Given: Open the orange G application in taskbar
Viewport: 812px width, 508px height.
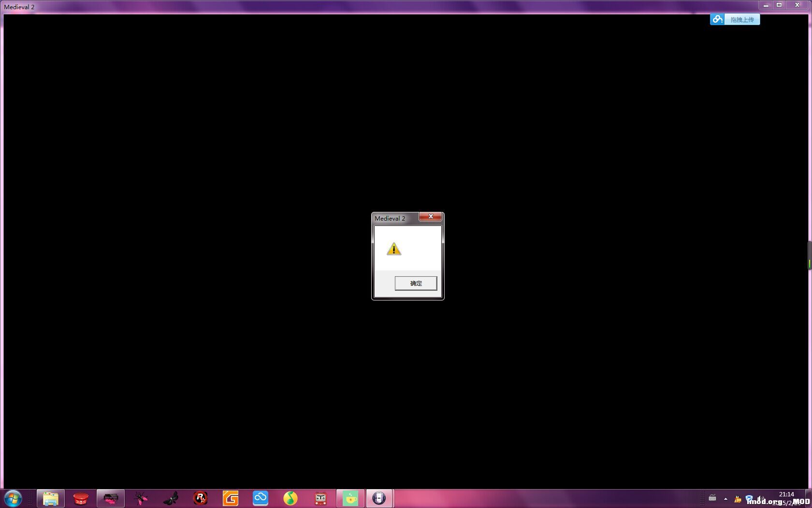Looking at the screenshot, I should 231,498.
